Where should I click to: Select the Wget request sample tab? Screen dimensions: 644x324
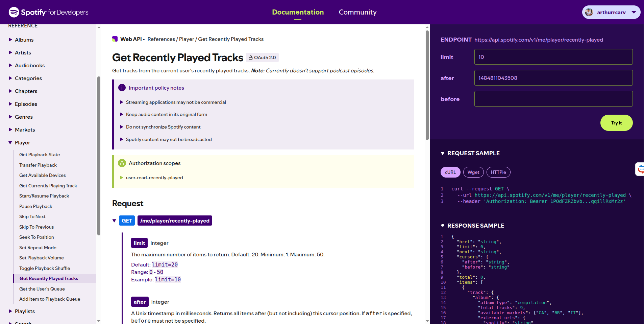point(473,172)
